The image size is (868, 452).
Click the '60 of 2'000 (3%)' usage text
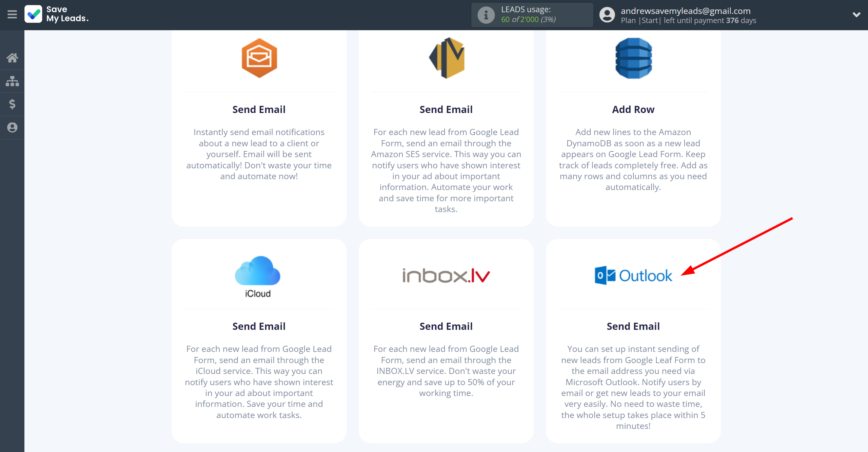pyautogui.click(x=529, y=19)
